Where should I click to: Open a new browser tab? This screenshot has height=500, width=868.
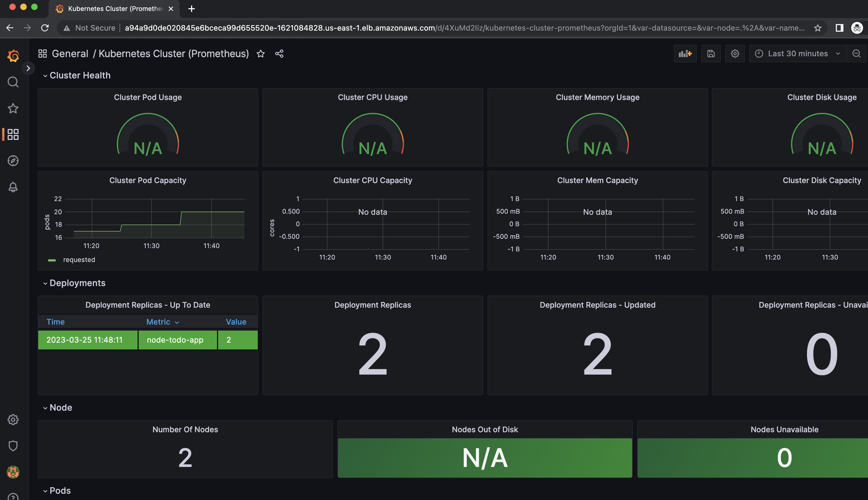point(191,8)
